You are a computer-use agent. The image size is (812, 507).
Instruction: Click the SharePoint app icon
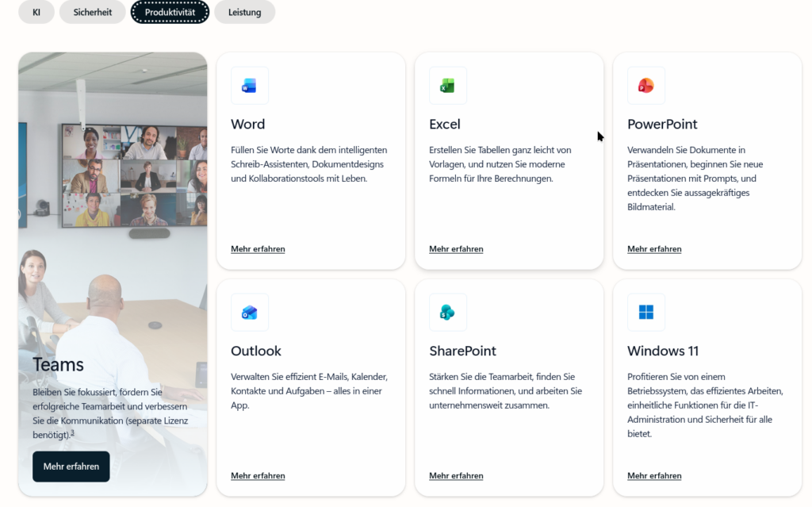(x=447, y=313)
